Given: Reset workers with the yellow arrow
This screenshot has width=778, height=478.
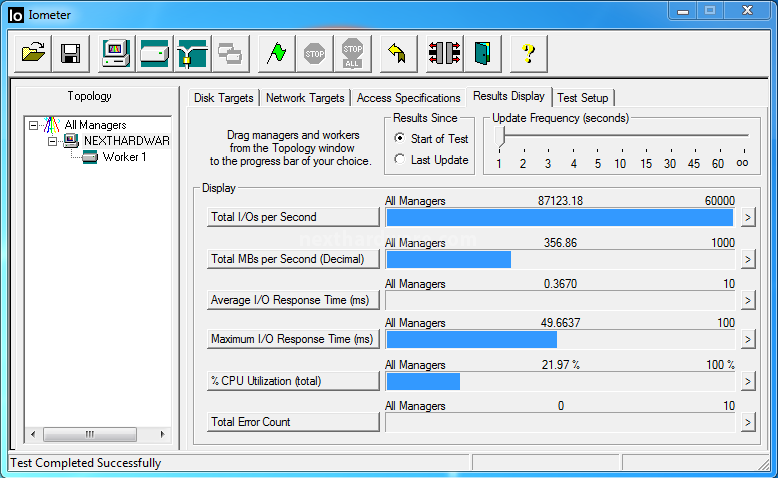Looking at the screenshot, I should [398, 54].
